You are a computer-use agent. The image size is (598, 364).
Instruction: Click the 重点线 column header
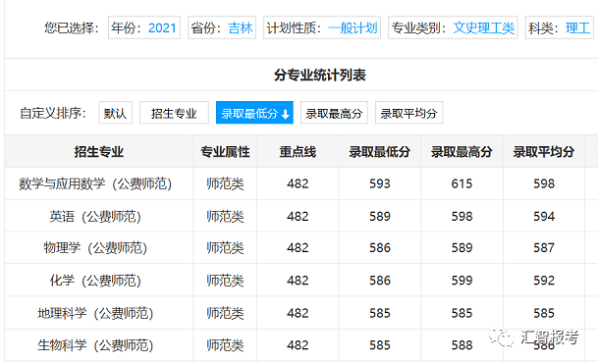tap(298, 152)
